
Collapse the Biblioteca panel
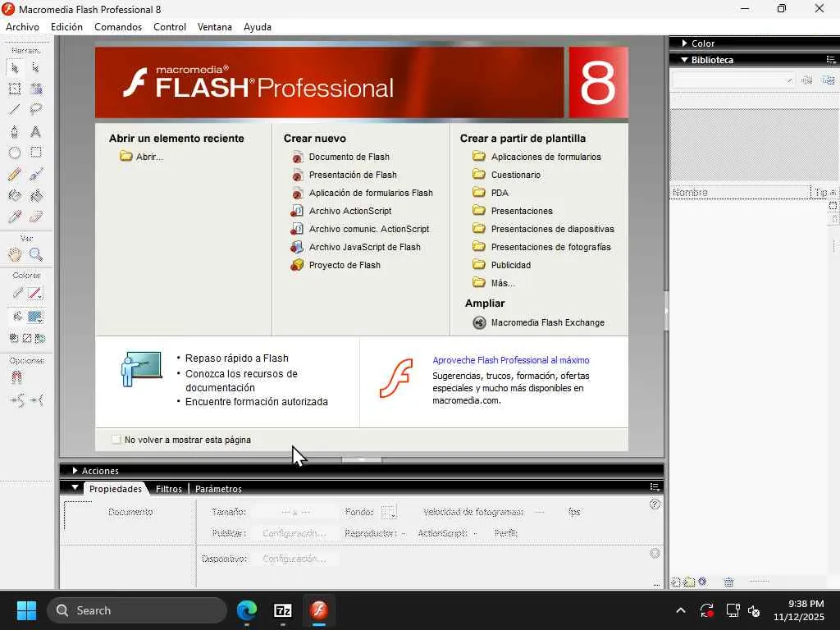click(684, 59)
